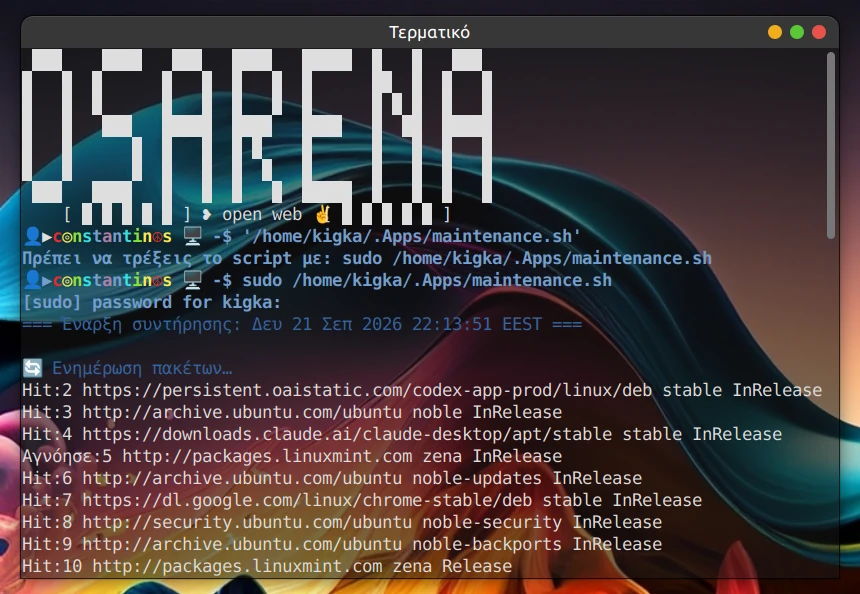Click the dl.google.com chrome-stable URL
The image size is (860, 594).
click(307, 500)
